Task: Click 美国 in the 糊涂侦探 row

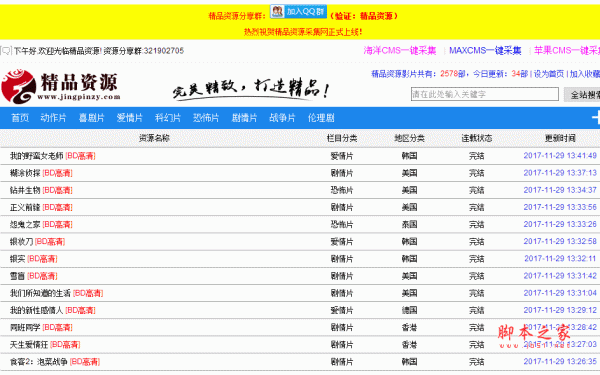Action: [409, 173]
